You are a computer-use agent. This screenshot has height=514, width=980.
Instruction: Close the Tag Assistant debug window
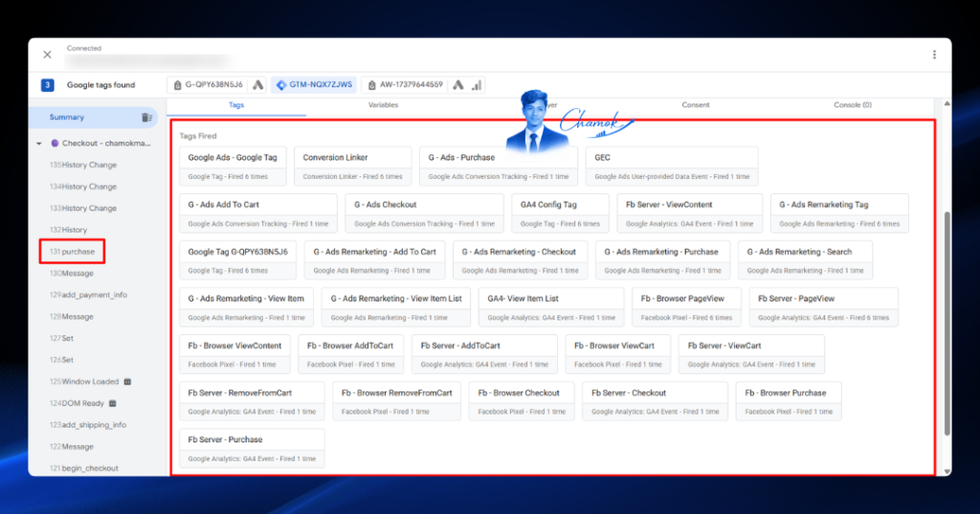(x=48, y=55)
